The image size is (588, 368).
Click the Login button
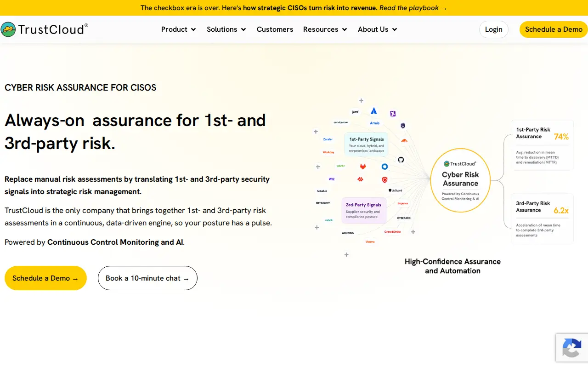(x=494, y=29)
